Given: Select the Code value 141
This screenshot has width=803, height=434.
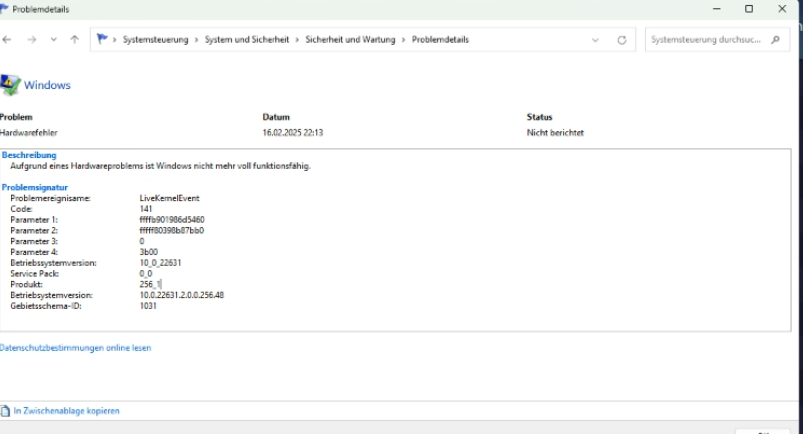Looking at the screenshot, I should pos(145,209).
